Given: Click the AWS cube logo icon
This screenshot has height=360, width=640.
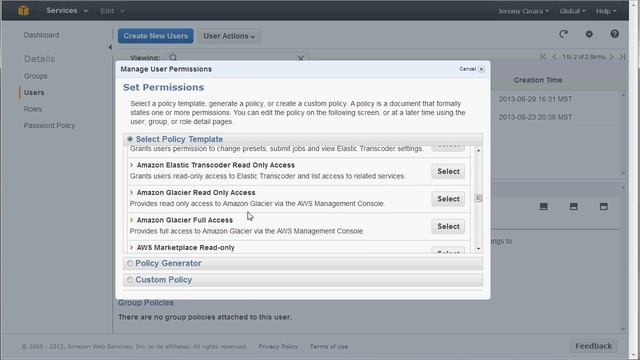Looking at the screenshot, I should click(24, 11).
